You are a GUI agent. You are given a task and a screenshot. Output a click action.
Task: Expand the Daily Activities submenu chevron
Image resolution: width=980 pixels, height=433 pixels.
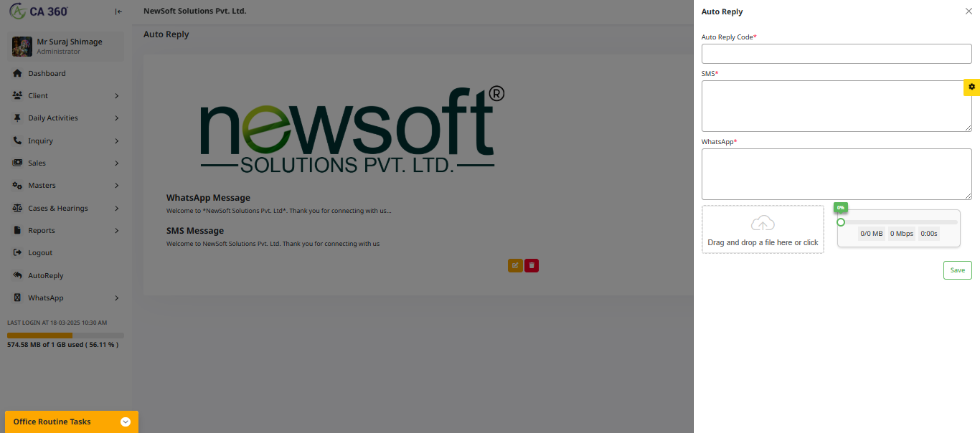(x=116, y=118)
